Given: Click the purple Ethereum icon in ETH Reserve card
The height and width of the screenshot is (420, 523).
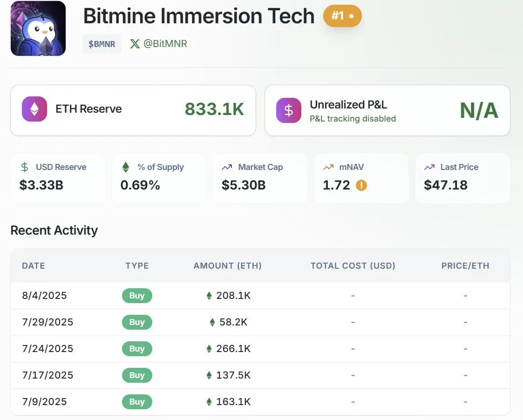Looking at the screenshot, I should click(34, 109).
